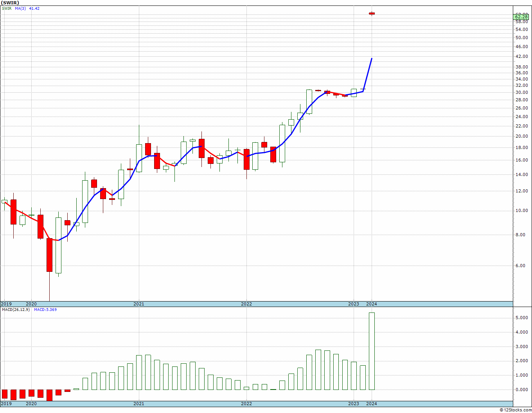
Task: Click the 2.000 MACD axis label
Action: pos(521,361)
